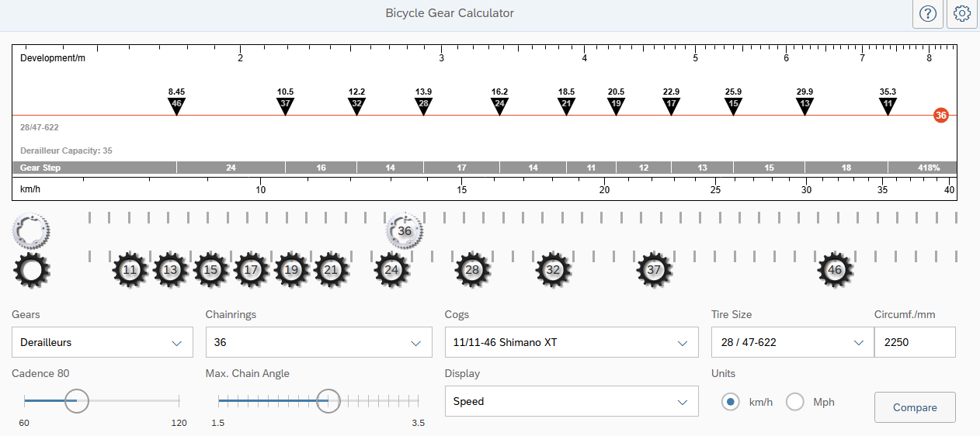Open the Tire Size dropdown
Screen dimensions: 980x436
tap(793, 342)
